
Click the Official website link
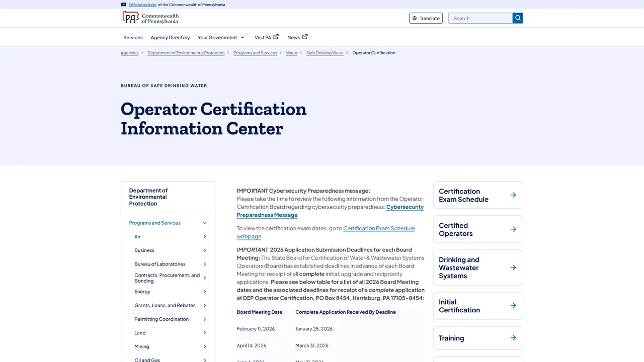pos(142,5)
